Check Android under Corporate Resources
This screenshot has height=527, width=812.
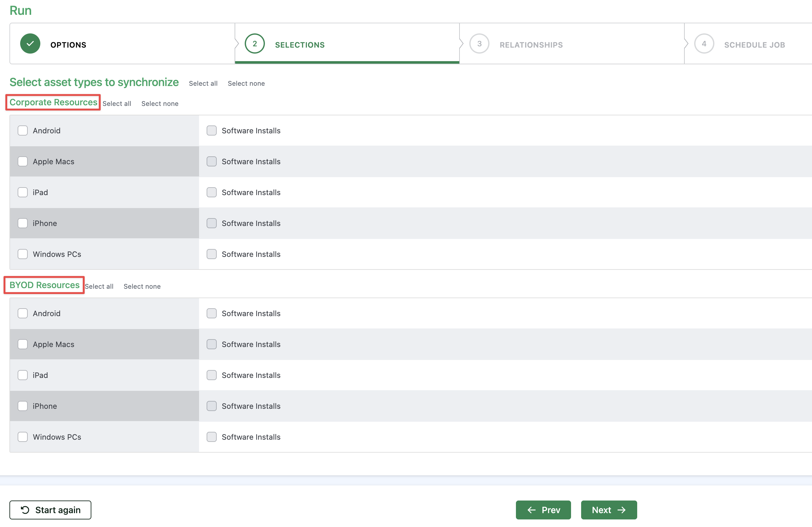coord(22,130)
